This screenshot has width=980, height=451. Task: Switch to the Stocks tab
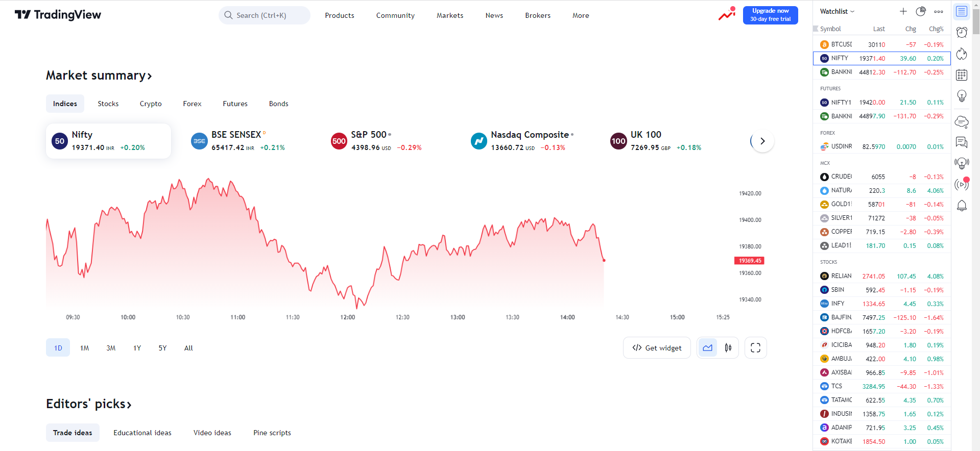point(108,104)
